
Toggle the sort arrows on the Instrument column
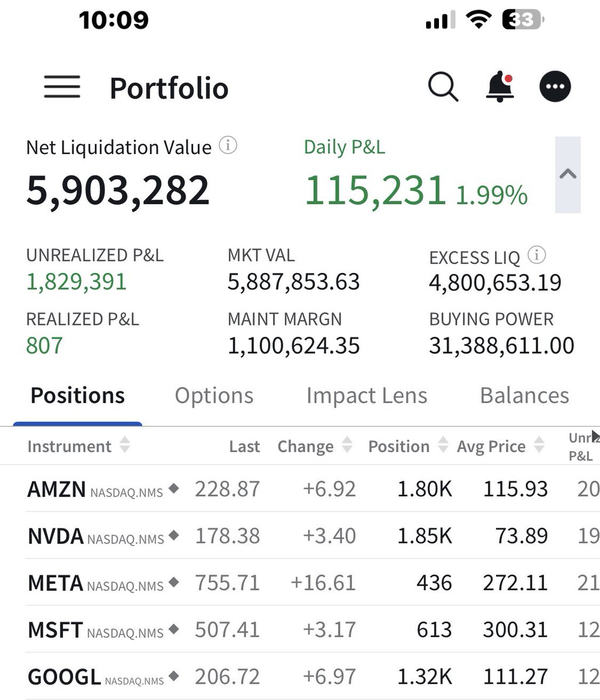point(125,446)
